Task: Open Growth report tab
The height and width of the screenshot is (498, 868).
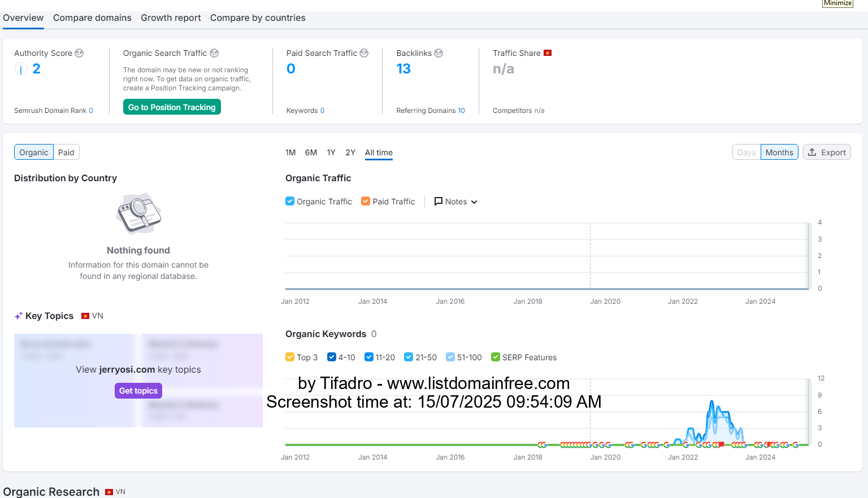Action: tap(171, 18)
